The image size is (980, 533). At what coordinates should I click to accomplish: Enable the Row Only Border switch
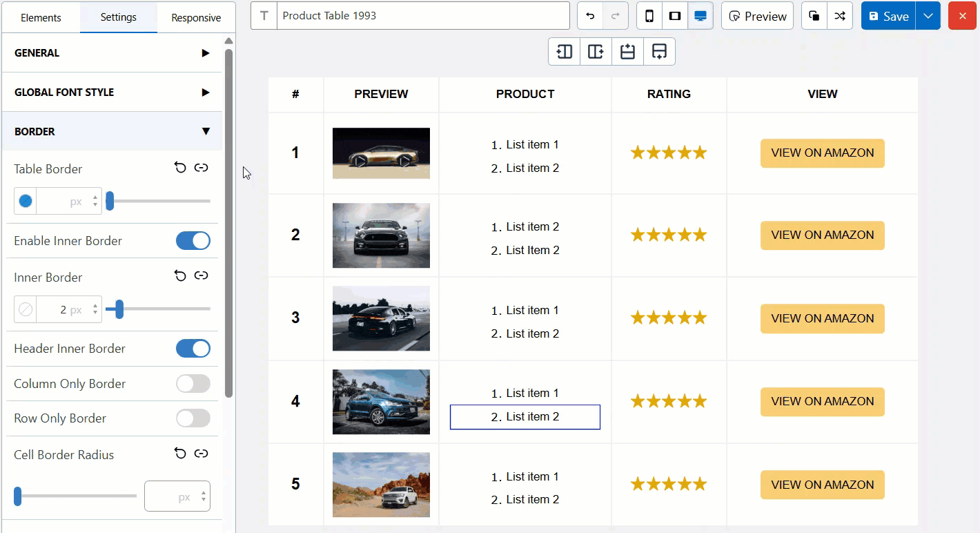pyautogui.click(x=193, y=418)
